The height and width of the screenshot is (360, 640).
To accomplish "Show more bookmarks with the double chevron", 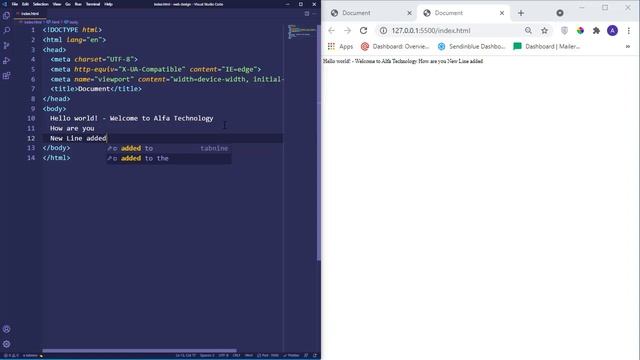I will click(628, 47).
